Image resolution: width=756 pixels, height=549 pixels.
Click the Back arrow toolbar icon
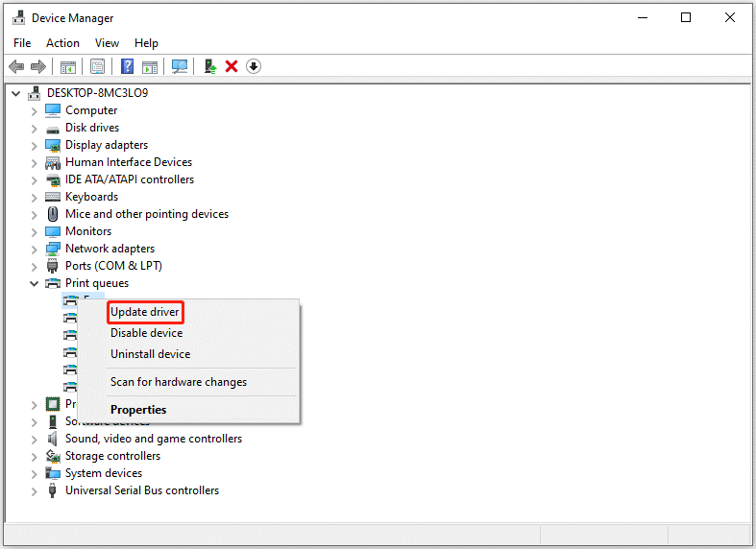pos(16,66)
